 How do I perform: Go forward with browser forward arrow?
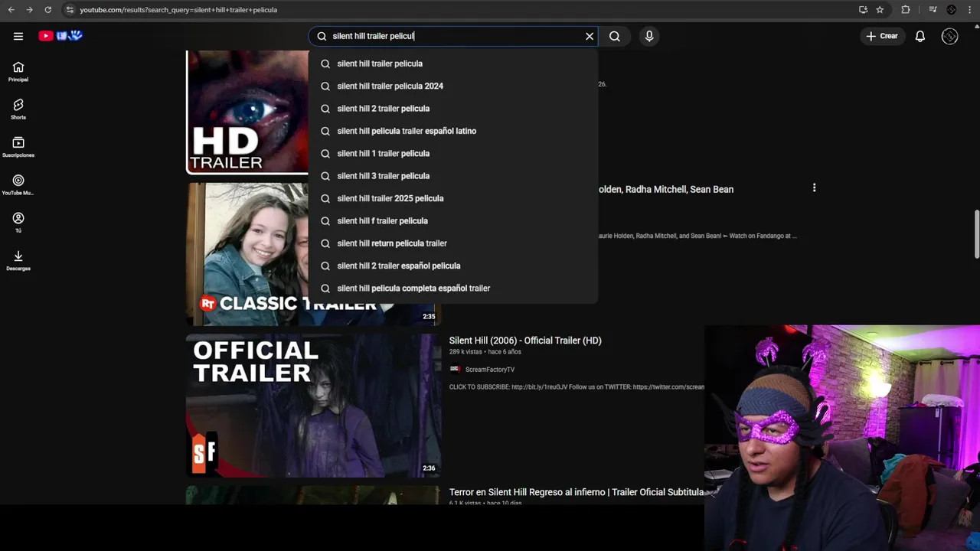[29, 10]
